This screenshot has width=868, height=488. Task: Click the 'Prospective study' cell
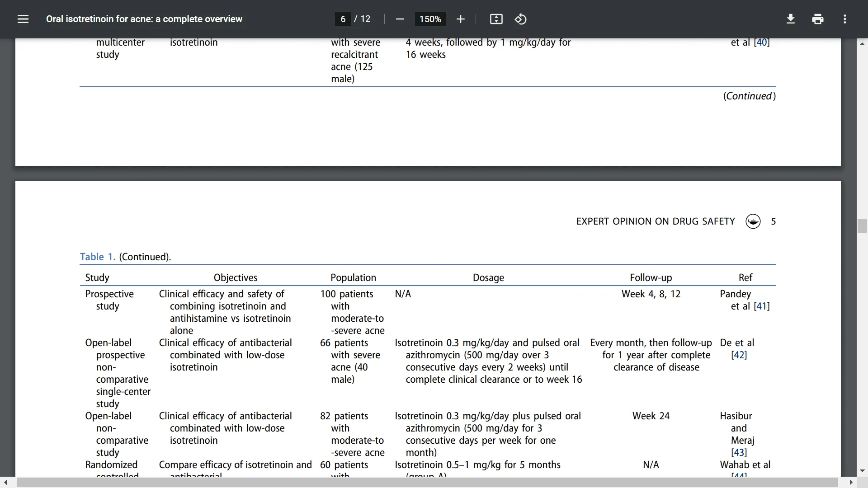coord(109,300)
